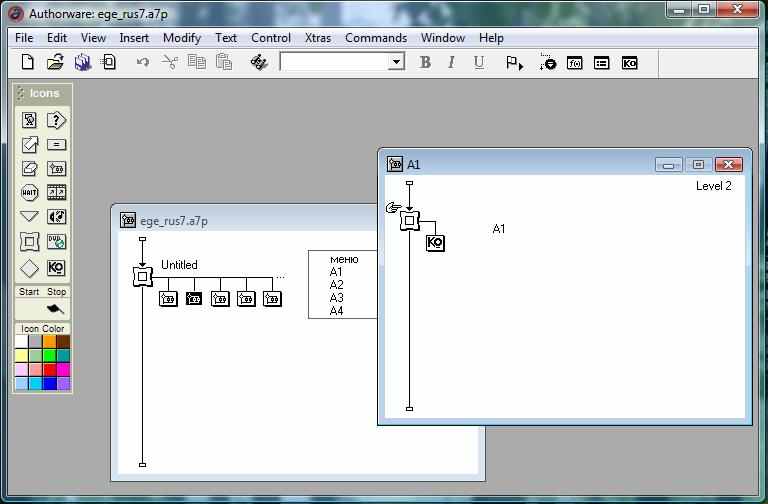Click the Open file folder icon
Screen dimensions: 768x504
55,62
